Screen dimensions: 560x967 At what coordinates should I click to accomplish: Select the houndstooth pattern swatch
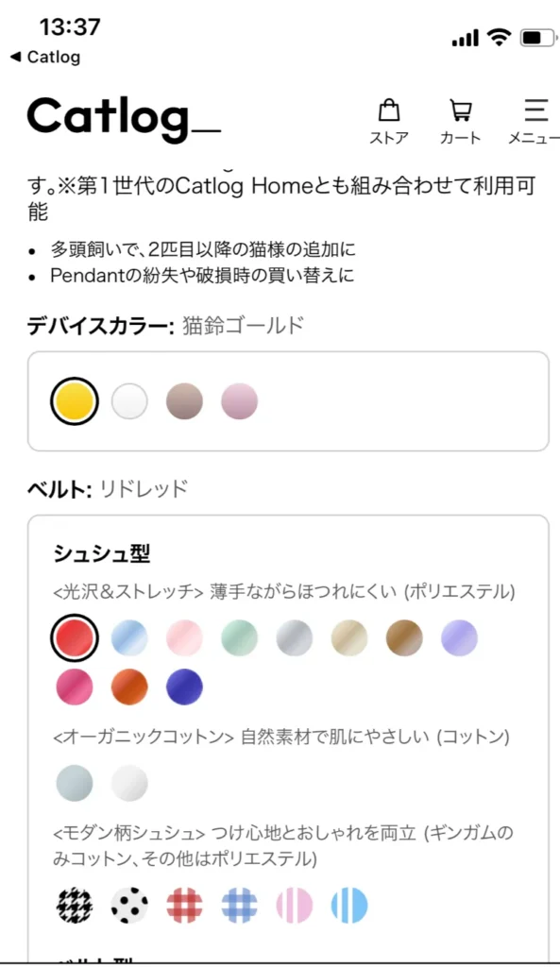tap(75, 905)
